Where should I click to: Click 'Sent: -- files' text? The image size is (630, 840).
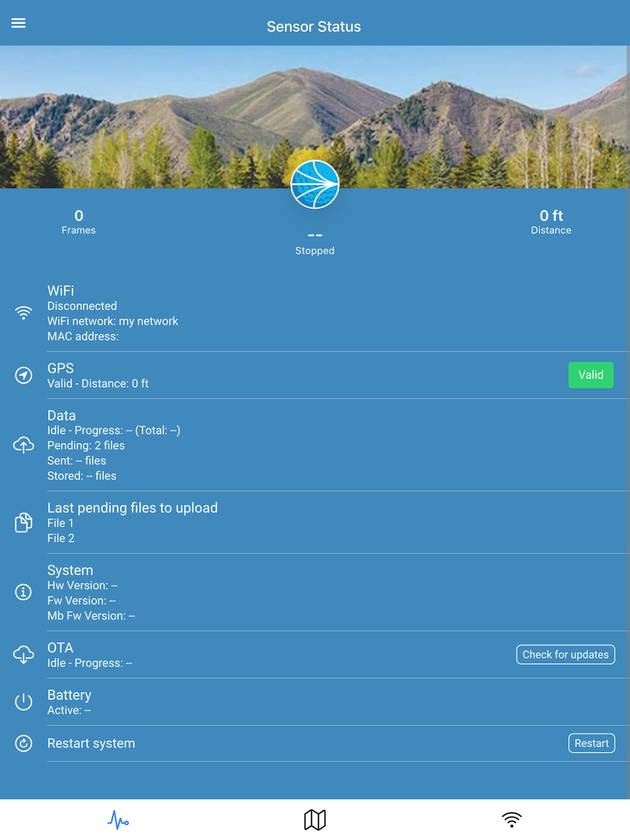pyautogui.click(x=76, y=461)
